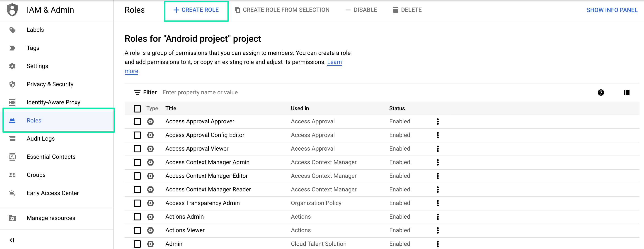Click role type icon for Actions Admin
Image resolution: width=644 pixels, height=249 pixels.
pos(150,217)
